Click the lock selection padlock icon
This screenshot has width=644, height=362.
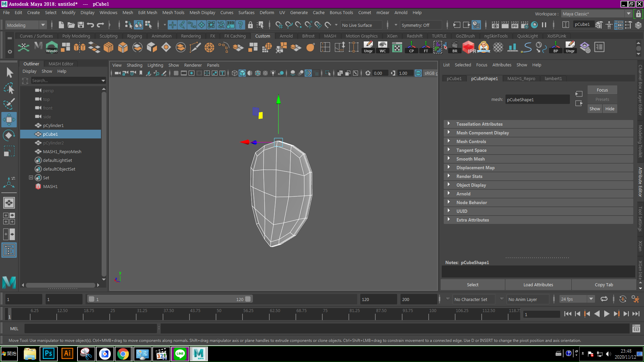pos(250,25)
